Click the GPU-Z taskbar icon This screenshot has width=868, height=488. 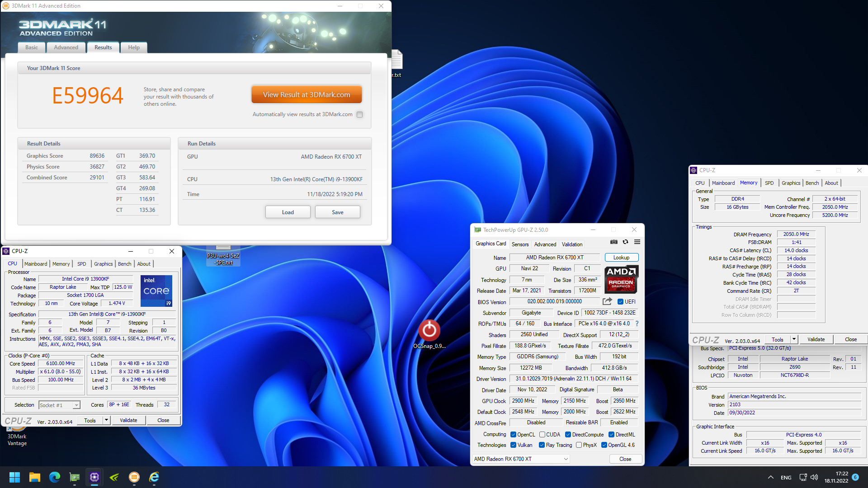pyautogui.click(x=75, y=477)
